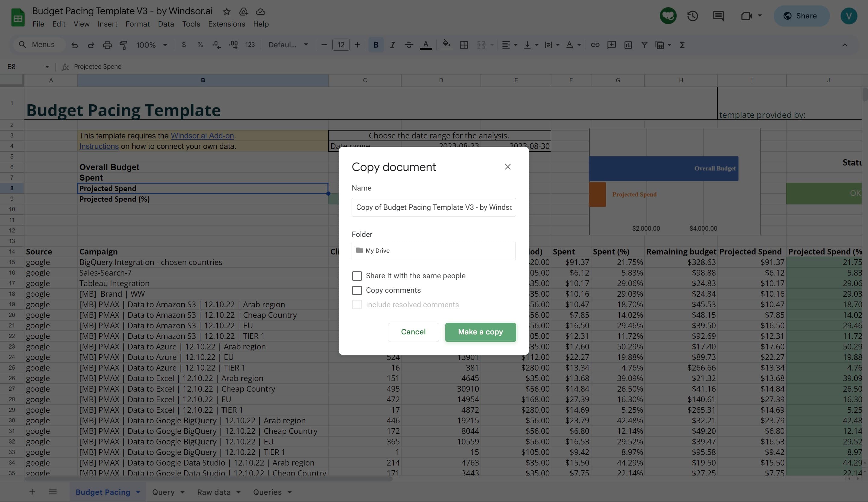Decrease decimal places icon

(x=217, y=45)
